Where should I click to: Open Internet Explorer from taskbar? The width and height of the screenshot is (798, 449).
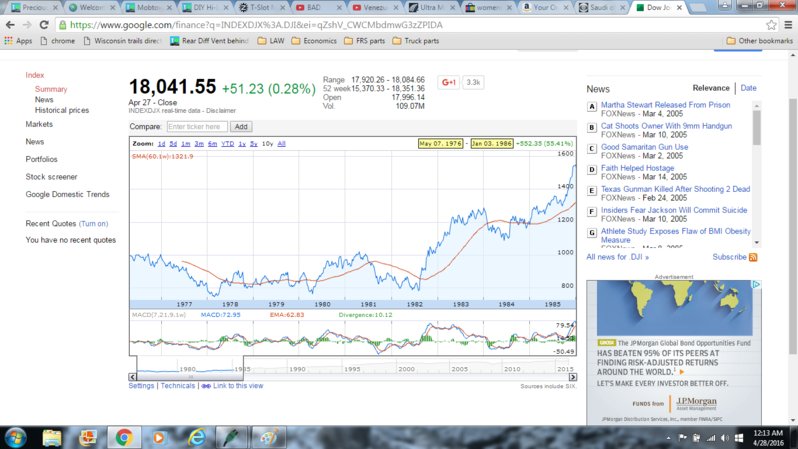(x=196, y=437)
